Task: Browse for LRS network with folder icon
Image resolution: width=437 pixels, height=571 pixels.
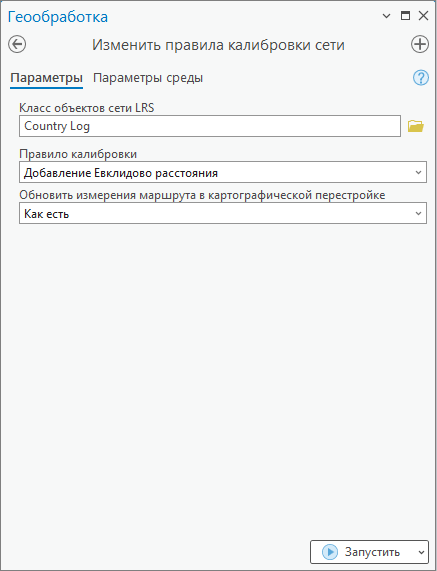Action: coord(416,126)
